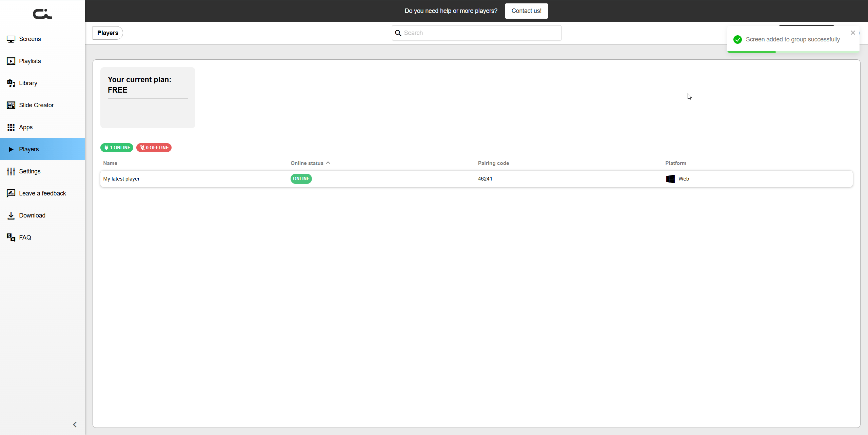Click into the Search input field

[x=481, y=33]
